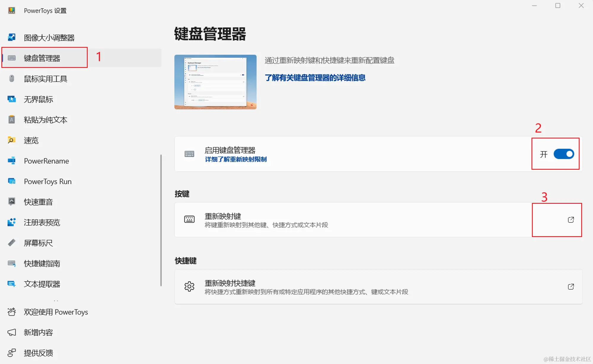
Task: Open the Keyboard Manager details link (了解有关键盘管理器的详细信息)
Action: tap(315, 78)
